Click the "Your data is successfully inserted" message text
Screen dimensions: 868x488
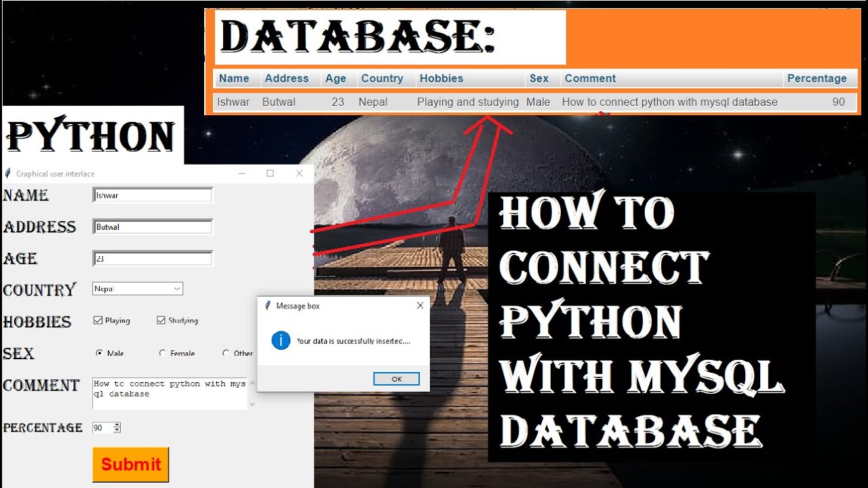353,341
